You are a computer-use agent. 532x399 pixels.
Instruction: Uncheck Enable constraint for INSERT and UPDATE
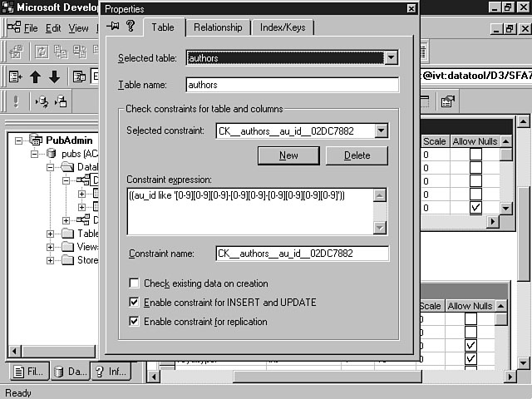pos(135,303)
